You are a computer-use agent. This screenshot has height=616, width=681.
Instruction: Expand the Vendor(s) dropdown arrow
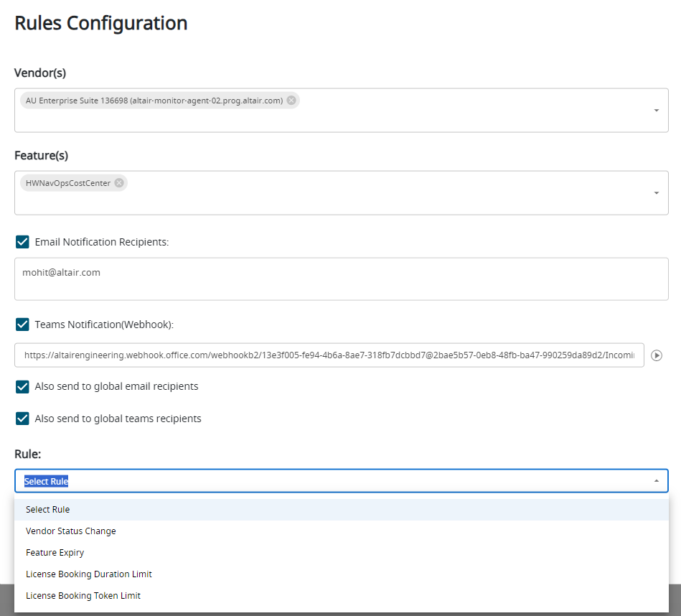pos(656,111)
